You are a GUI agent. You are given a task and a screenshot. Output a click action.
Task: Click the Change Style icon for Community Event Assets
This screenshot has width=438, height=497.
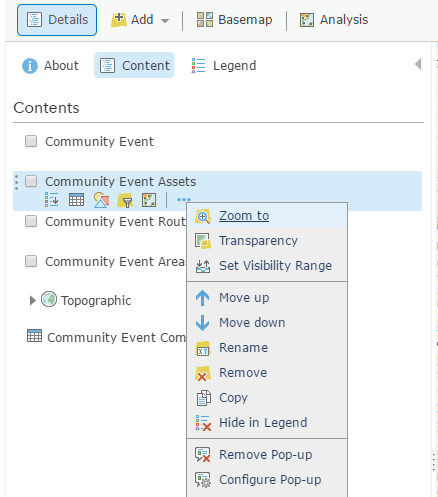(101, 200)
